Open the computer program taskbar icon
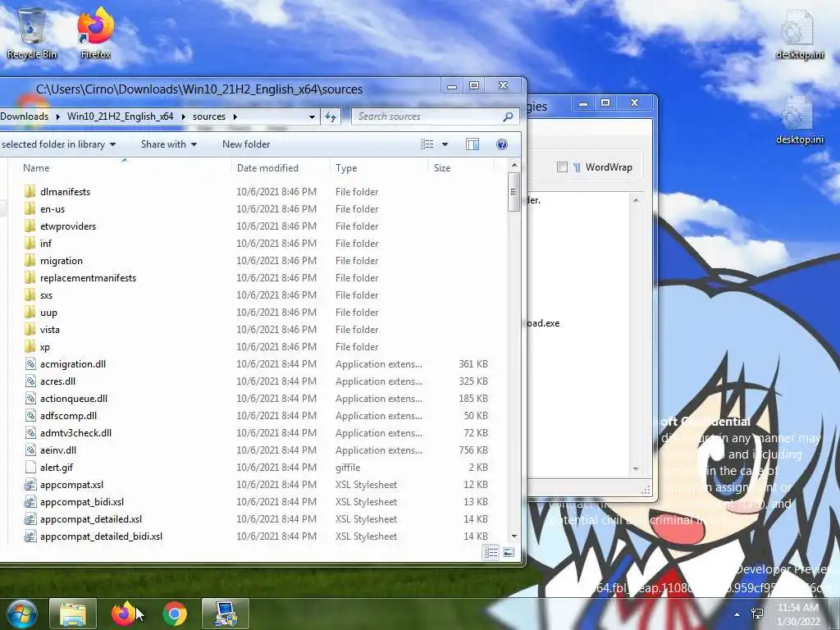 pos(226,614)
